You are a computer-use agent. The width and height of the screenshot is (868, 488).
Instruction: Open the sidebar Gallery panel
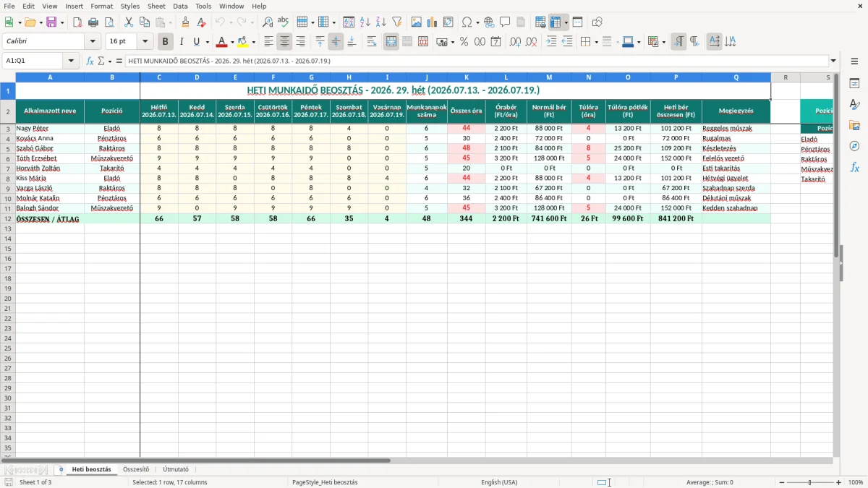point(854,125)
